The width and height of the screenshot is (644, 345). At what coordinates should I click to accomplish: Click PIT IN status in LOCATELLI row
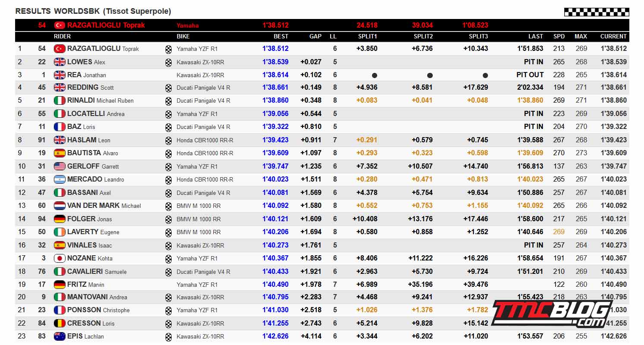pyautogui.click(x=534, y=114)
